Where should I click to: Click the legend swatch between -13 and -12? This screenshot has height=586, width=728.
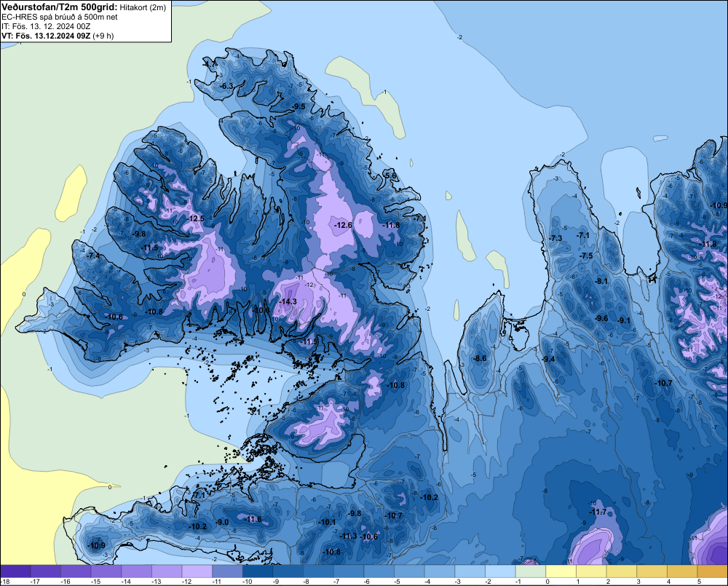tap(167, 571)
